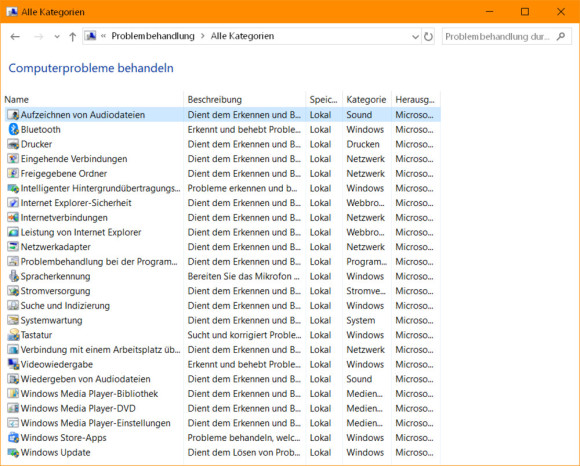Open the Stromversorgung troubleshooter
This screenshot has width=580, height=466.
click(x=55, y=291)
